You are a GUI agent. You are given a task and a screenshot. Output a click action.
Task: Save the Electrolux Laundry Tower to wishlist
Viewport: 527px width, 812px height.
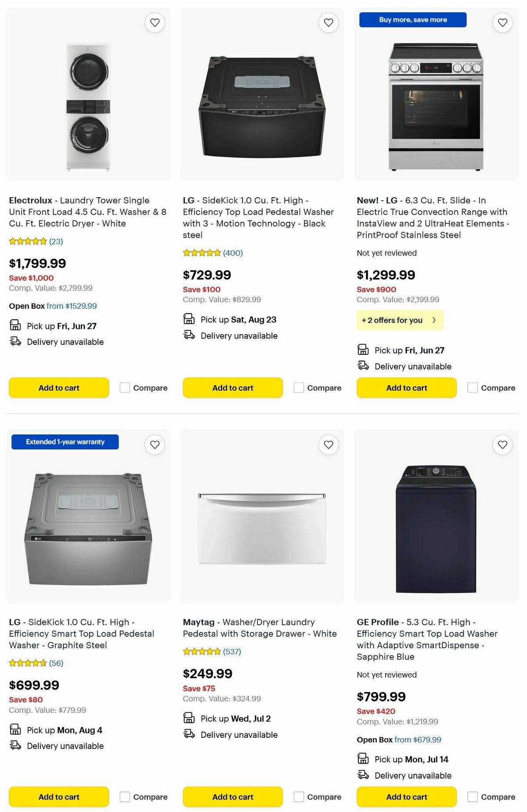[x=155, y=22]
